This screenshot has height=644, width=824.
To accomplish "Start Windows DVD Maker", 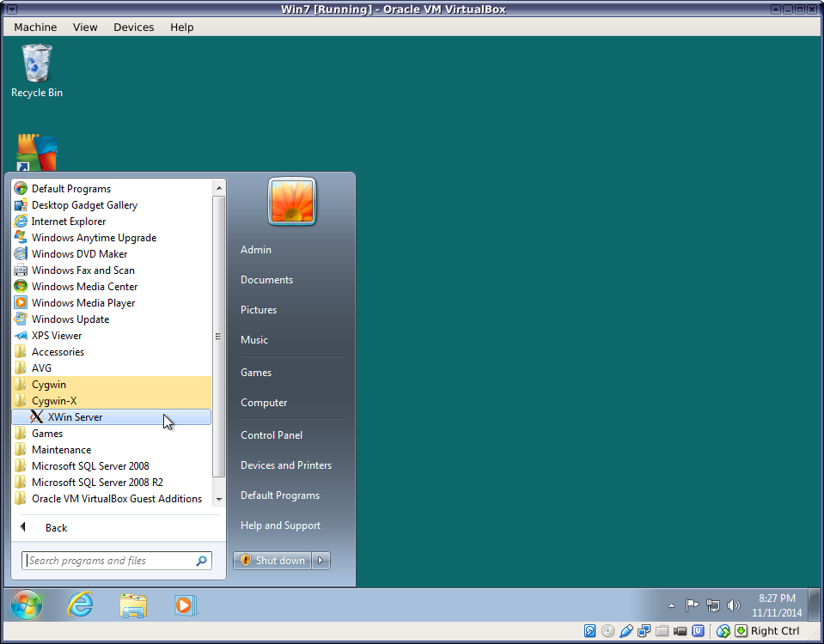I will pos(112,253).
